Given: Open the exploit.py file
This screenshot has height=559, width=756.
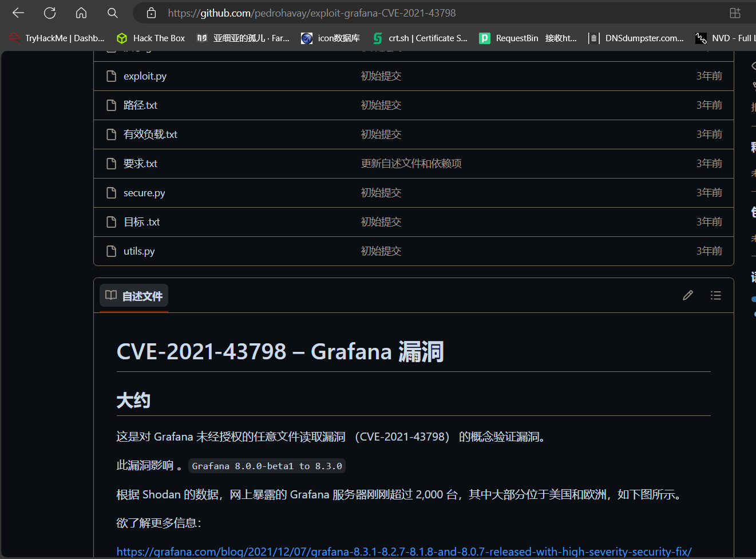Looking at the screenshot, I should pos(145,76).
